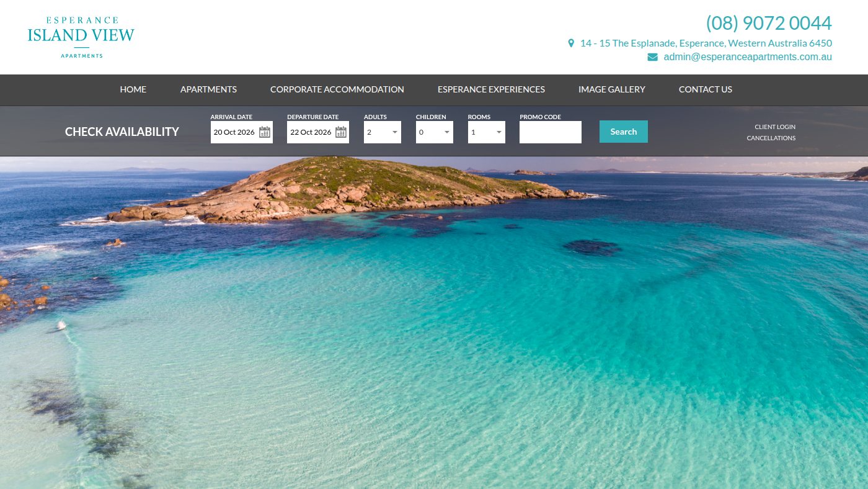Click the Search button
Viewport: 868px width, 489px height.
click(x=624, y=132)
